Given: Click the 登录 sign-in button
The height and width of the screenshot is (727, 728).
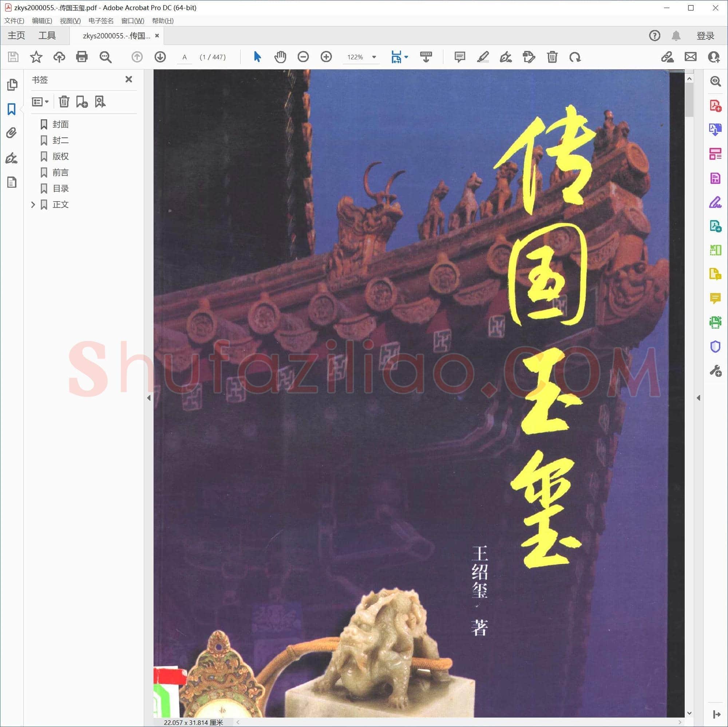Looking at the screenshot, I should point(705,35).
